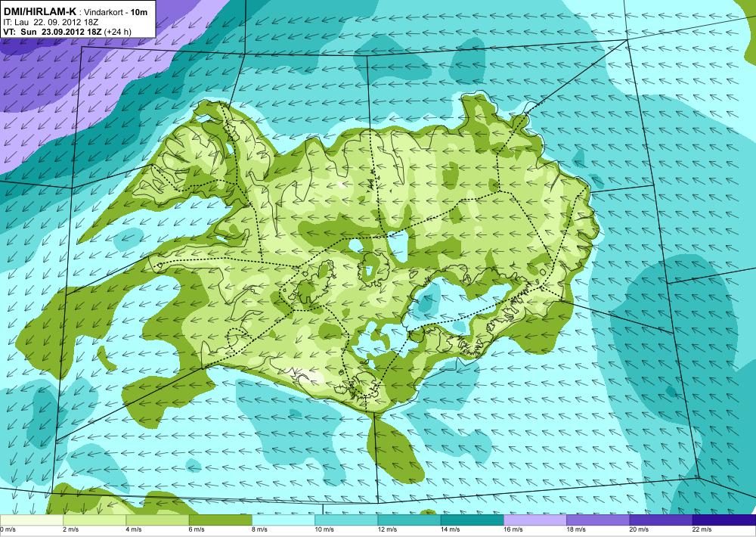756x537 pixels.
Task: Click the '0 m/s' legend label
Action: (8, 529)
